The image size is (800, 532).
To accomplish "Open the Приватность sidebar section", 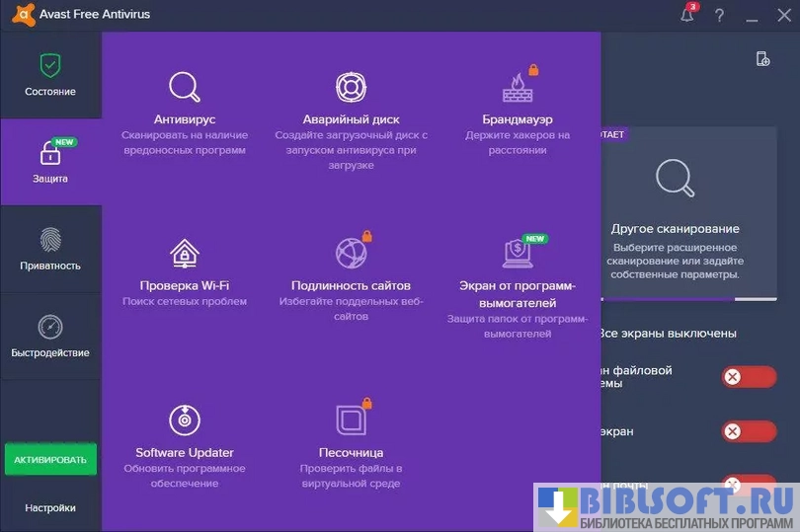I will click(50, 249).
